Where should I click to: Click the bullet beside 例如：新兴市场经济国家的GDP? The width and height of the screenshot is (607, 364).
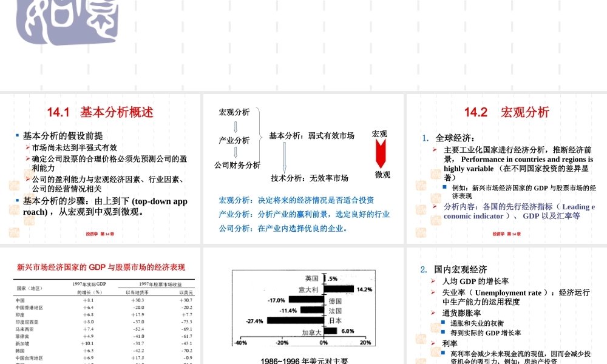(x=445, y=186)
